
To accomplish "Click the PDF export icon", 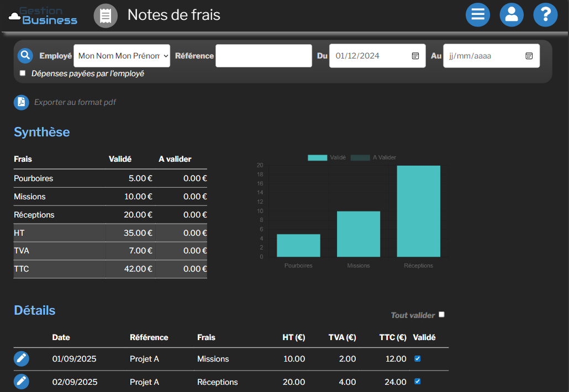I will pyautogui.click(x=22, y=102).
